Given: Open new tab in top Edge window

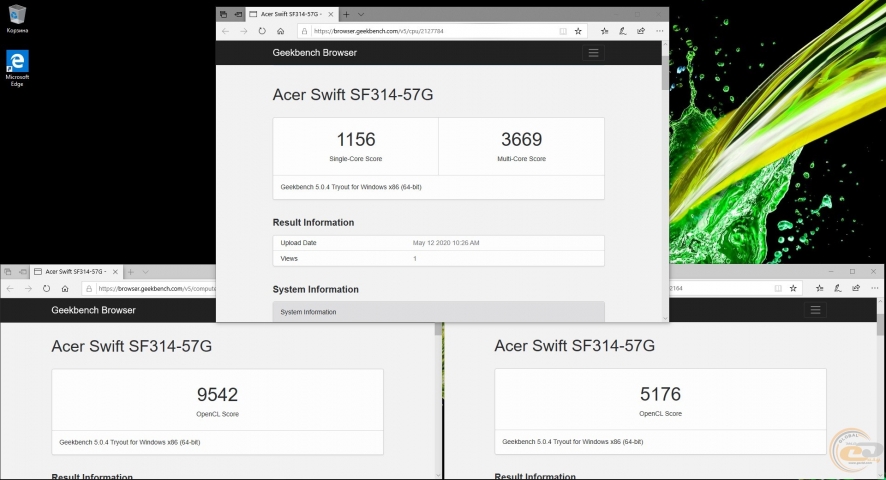Looking at the screenshot, I should click(x=346, y=14).
